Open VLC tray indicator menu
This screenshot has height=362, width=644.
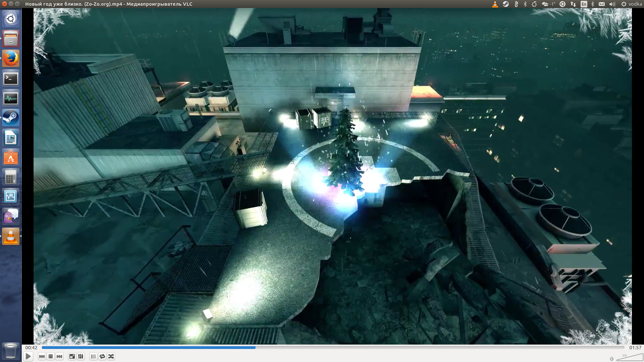tap(495, 4)
